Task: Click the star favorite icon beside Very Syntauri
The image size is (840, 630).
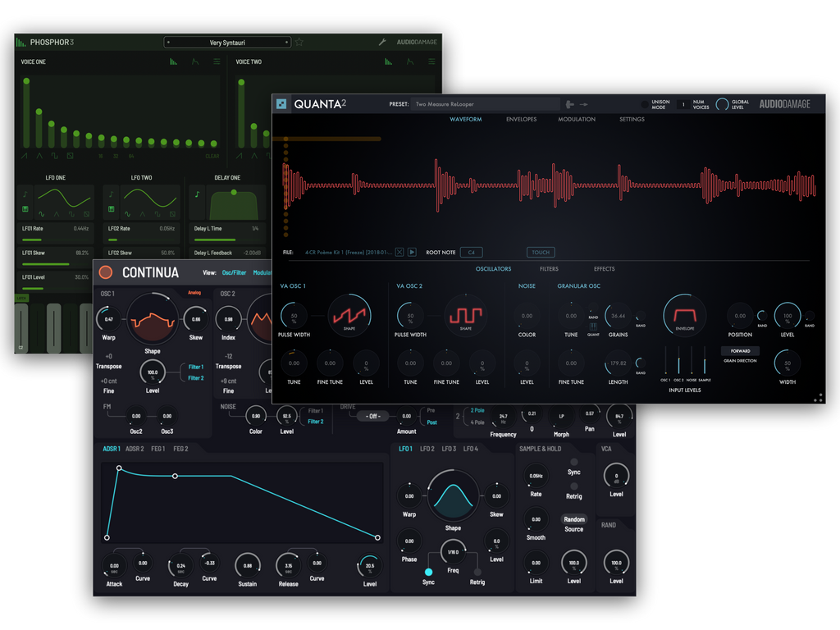Action: 299,42
